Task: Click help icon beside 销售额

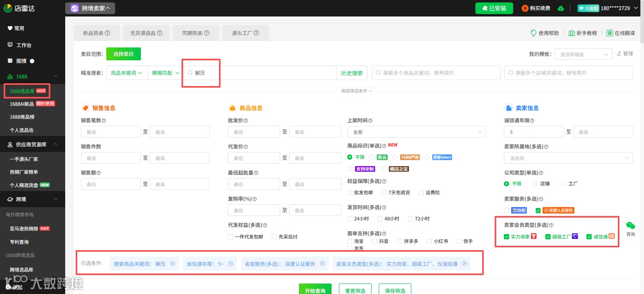Action: click(x=99, y=173)
